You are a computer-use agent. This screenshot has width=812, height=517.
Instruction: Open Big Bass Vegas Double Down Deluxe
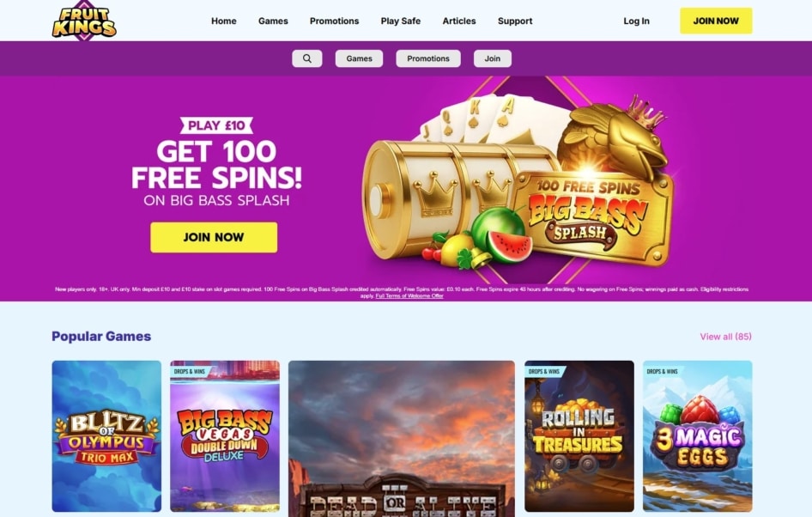[225, 436]
